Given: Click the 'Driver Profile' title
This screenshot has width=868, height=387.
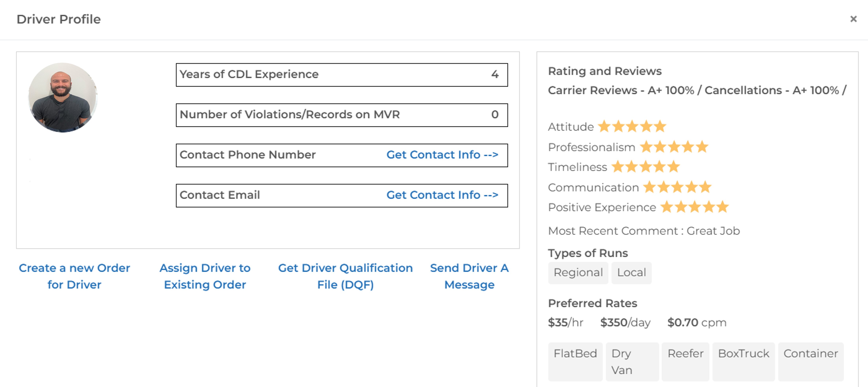Looking at the screenshot, I should tap(59, 19).
